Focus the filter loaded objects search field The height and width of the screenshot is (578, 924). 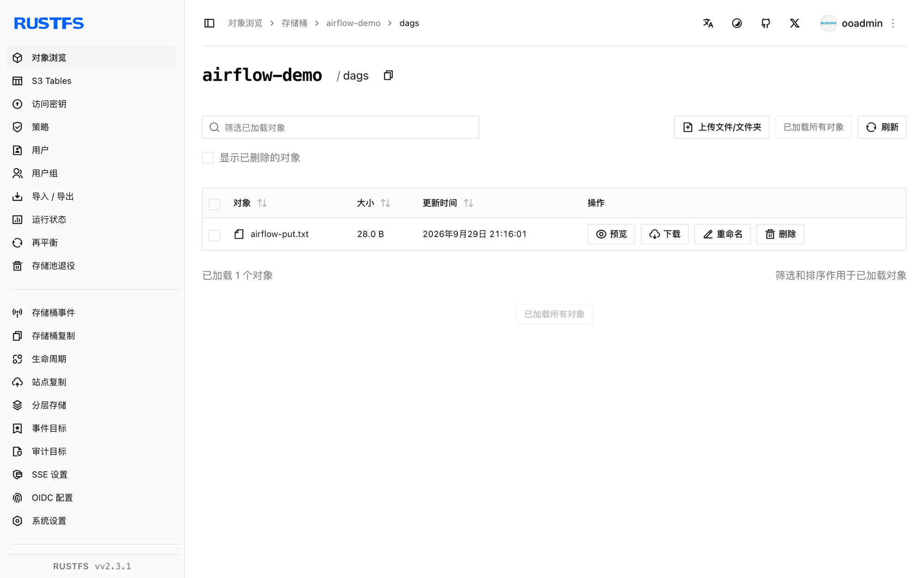(340, 127)
